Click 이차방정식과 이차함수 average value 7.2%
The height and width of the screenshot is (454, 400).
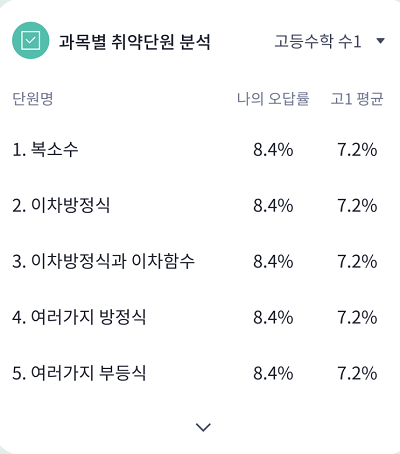click(x=357, y=262)
